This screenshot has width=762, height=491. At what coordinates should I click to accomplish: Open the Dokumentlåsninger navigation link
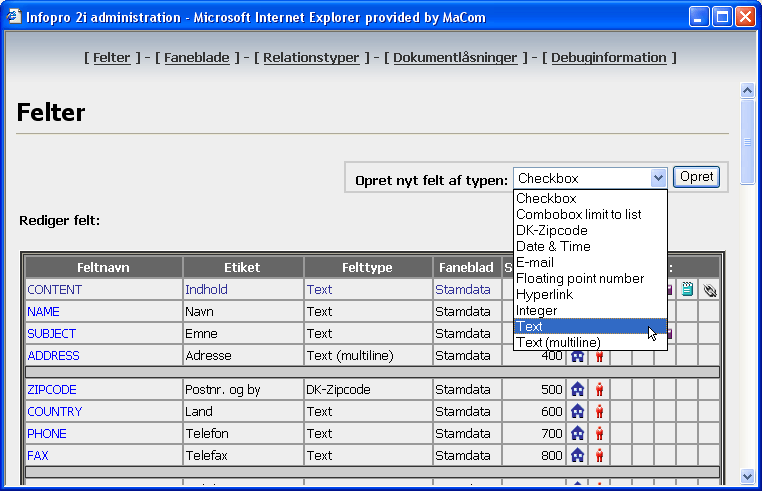[455, 57]
